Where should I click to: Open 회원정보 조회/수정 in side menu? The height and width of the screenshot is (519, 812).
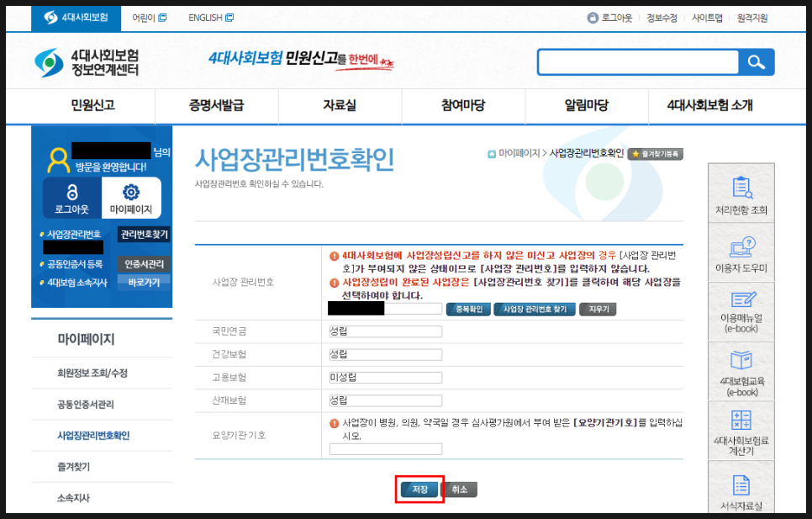[92, 373]
